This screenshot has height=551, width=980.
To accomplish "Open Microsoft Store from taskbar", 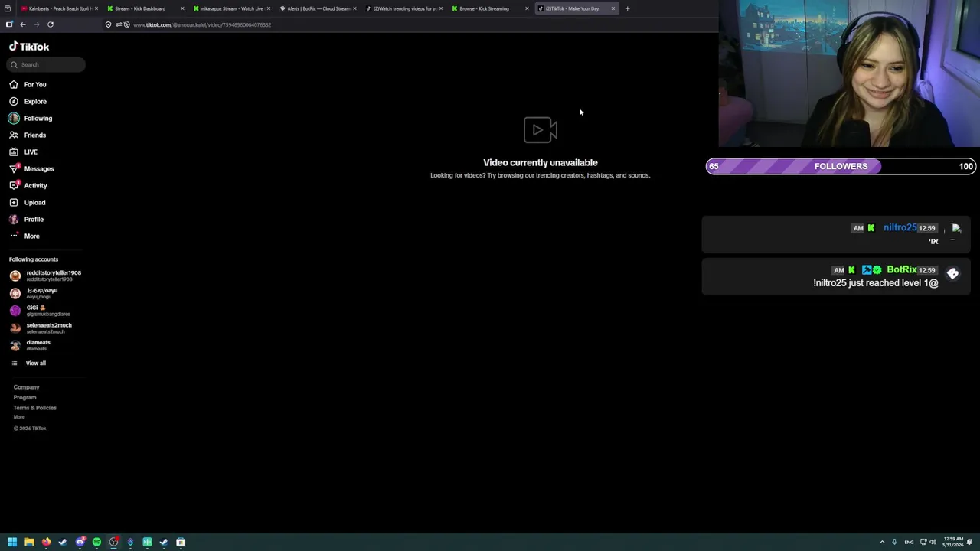I will 181,542.
